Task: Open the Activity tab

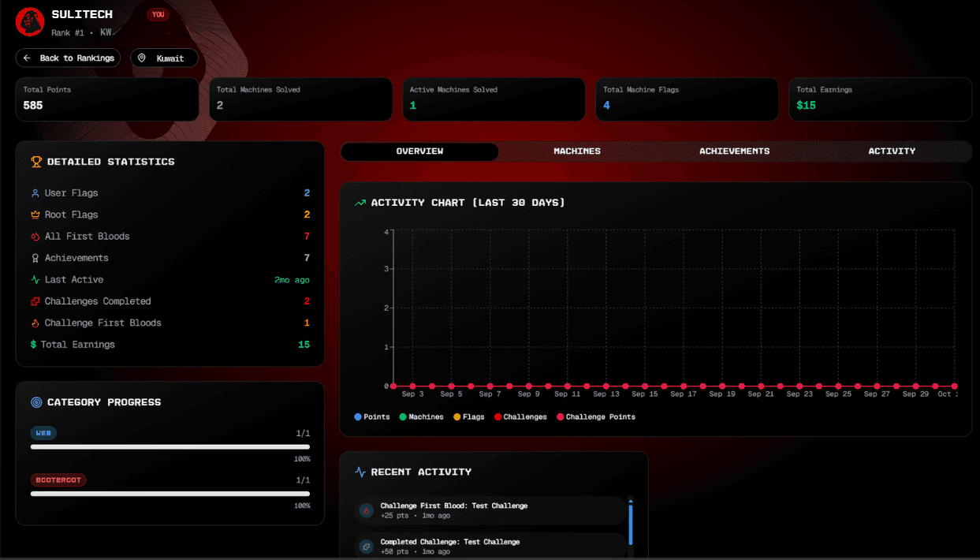Action: click(892, 151)
